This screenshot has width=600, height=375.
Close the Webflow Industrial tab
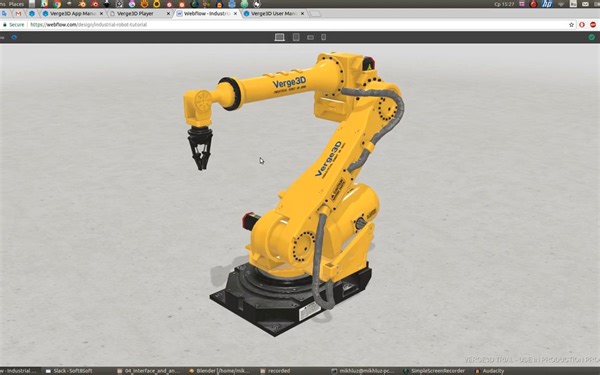pos(235,13)
